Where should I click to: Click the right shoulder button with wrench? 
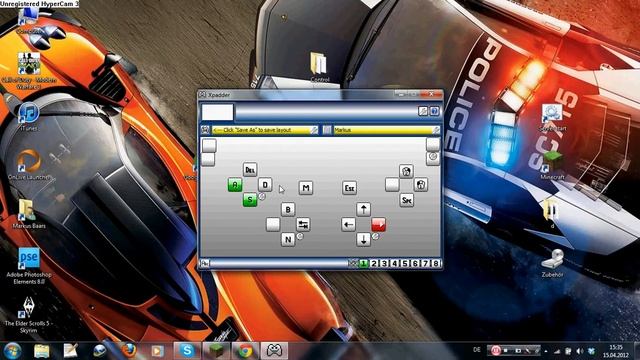[433, 158]
